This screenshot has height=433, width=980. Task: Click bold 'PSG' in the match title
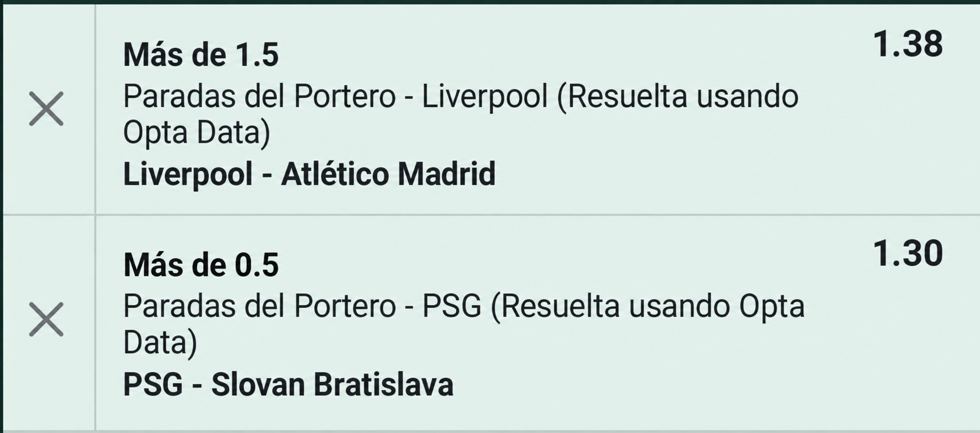click(x=153, y=385)
